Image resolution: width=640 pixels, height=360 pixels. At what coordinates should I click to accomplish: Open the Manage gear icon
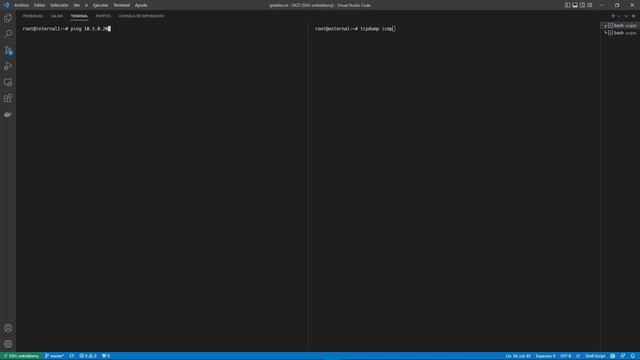pyautogui.click(x=8, y=344)
